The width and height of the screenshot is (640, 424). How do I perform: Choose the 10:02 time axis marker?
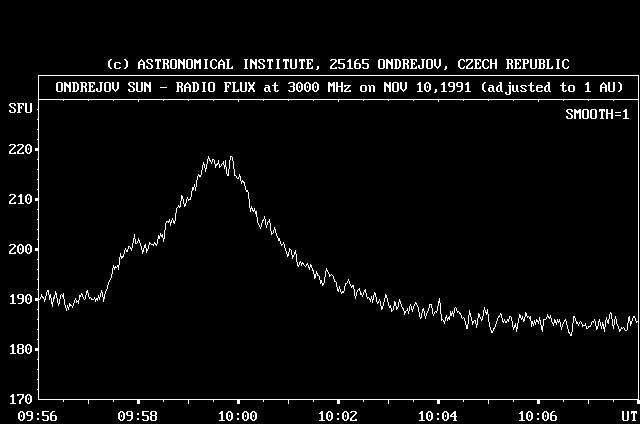pyautogui.click(x=337, y=415)
